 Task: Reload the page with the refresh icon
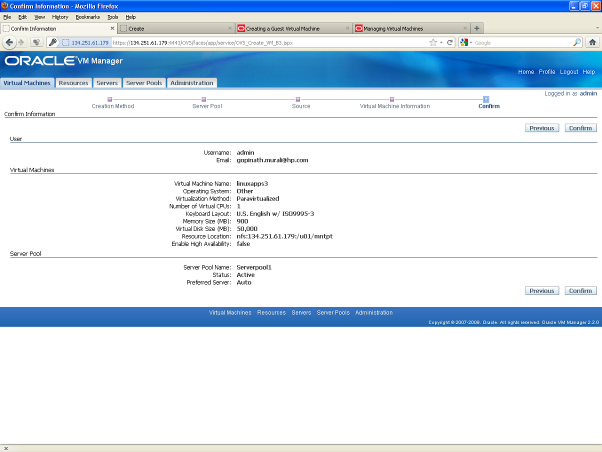(x=450, y=43)
